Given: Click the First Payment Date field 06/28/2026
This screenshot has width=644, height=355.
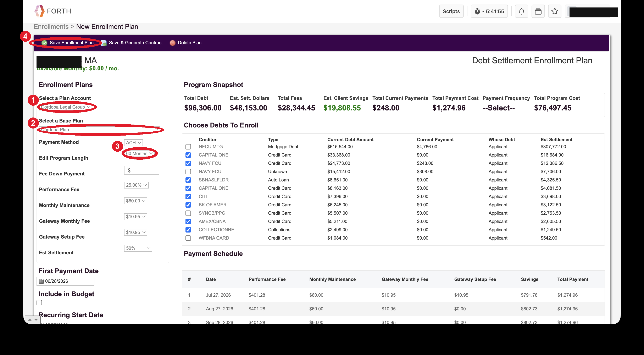Looking at the screenshot, I should coord(66,281).
